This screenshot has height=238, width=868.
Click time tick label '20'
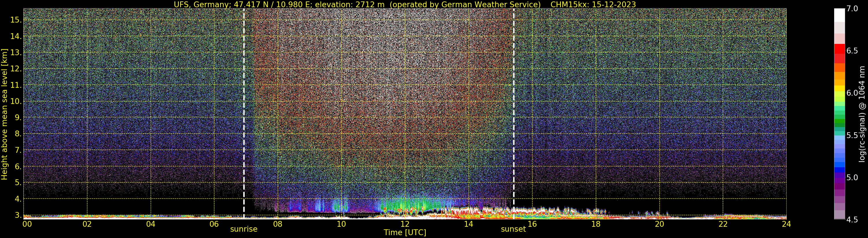(x=659, y=224)
